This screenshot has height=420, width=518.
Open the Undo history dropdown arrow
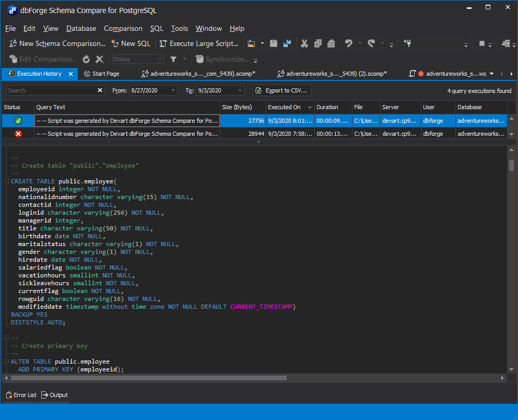(x=360, y=43)
